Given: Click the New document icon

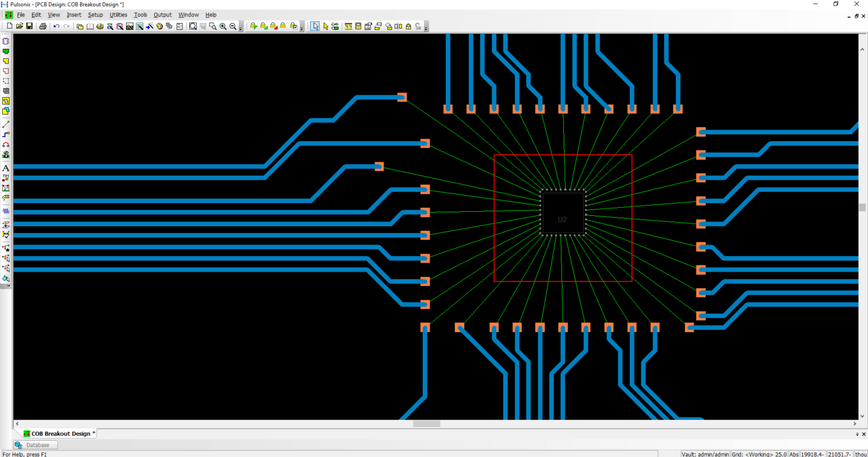Looking at the screenshot, I should [x=10, y=26].
